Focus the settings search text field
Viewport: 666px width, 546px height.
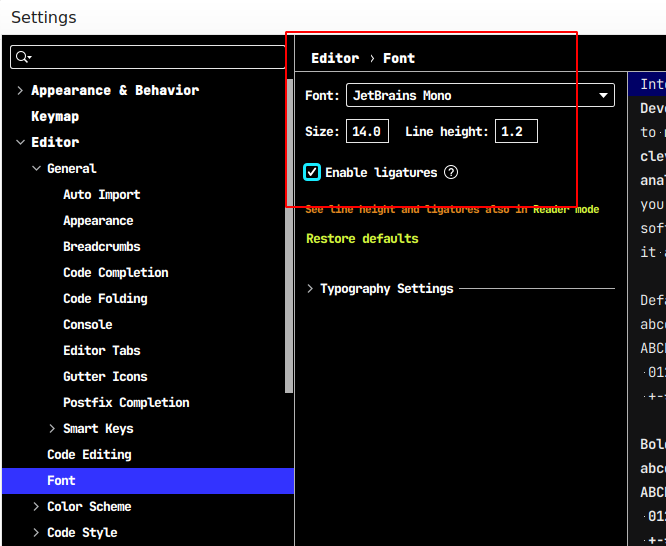[x=147, y=57]
